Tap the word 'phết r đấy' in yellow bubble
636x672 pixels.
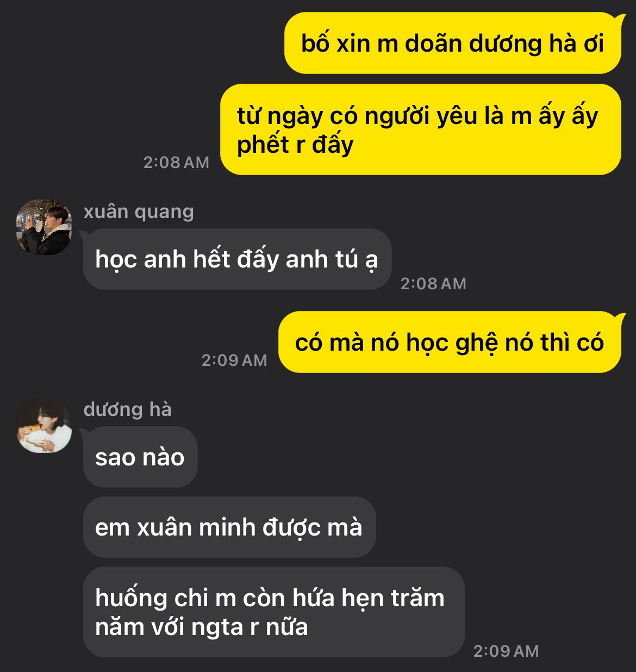(x=295, y=145)
